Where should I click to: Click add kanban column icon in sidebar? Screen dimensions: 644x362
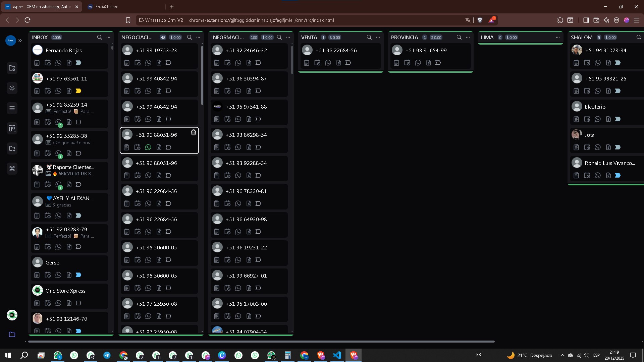pos(12,128)
